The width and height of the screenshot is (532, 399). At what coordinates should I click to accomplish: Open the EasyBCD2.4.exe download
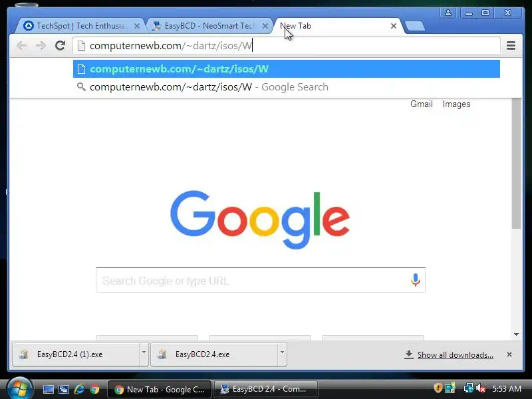click(x=214, y=354)
